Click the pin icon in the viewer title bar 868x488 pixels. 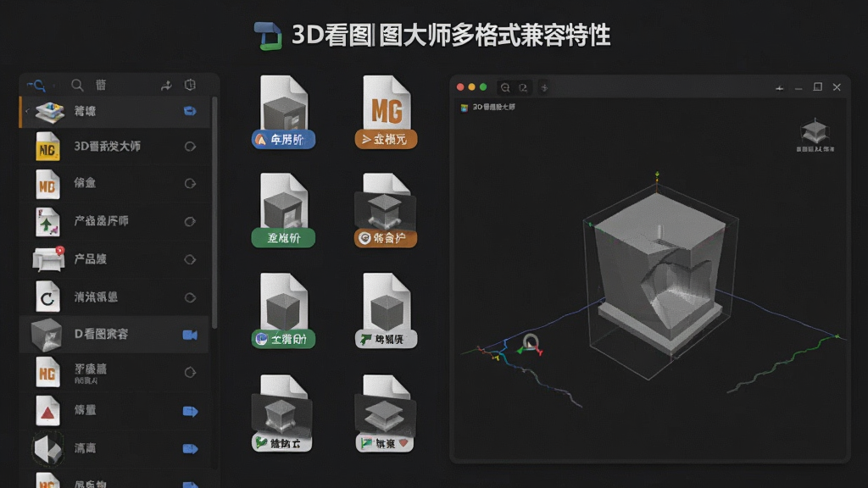(780, 88)
